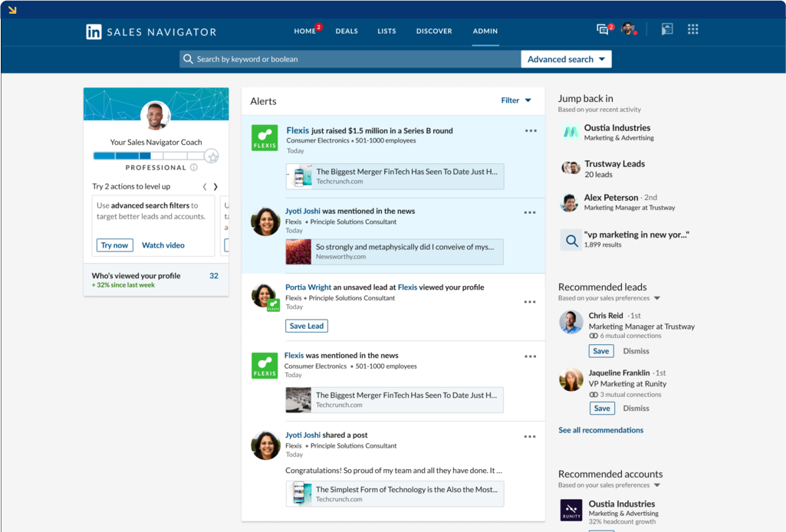The width and height of the screenshot is (786, 532).
Task: Expand the Advanced search dropdown
Action: tap(566, 58)
